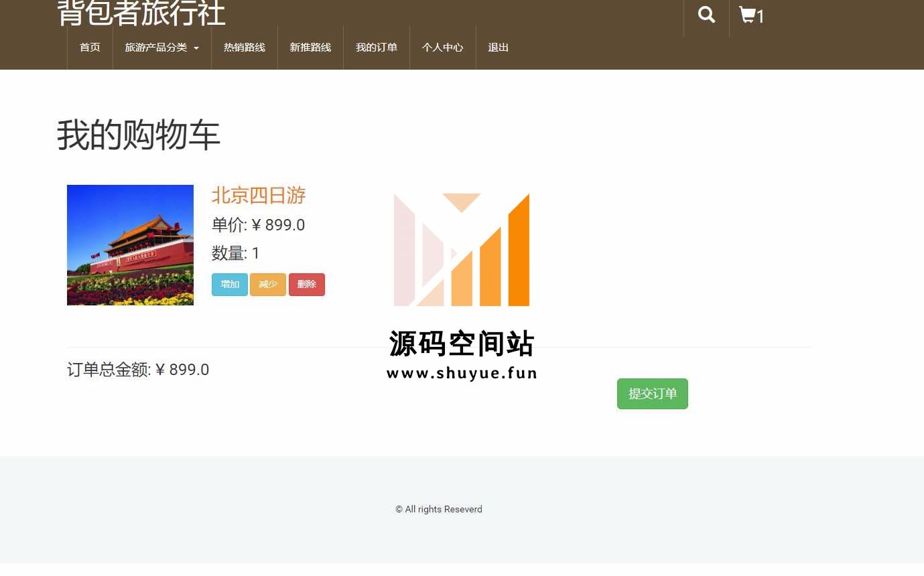Remove the item with the 删除 button
The image size is (924, 576).
click(307, 285)
